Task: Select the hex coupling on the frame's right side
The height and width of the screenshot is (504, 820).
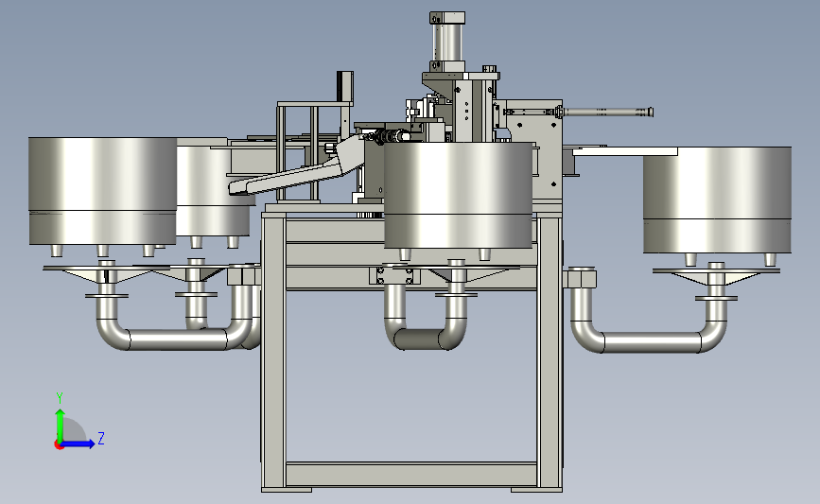Action: [x=580, y=278]
